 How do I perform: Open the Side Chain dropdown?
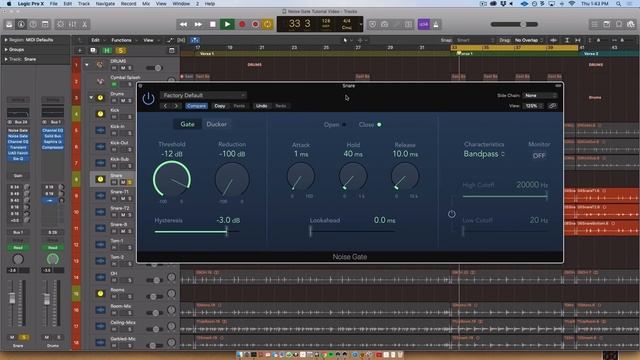pyautogui.click(x=540, y=95)
